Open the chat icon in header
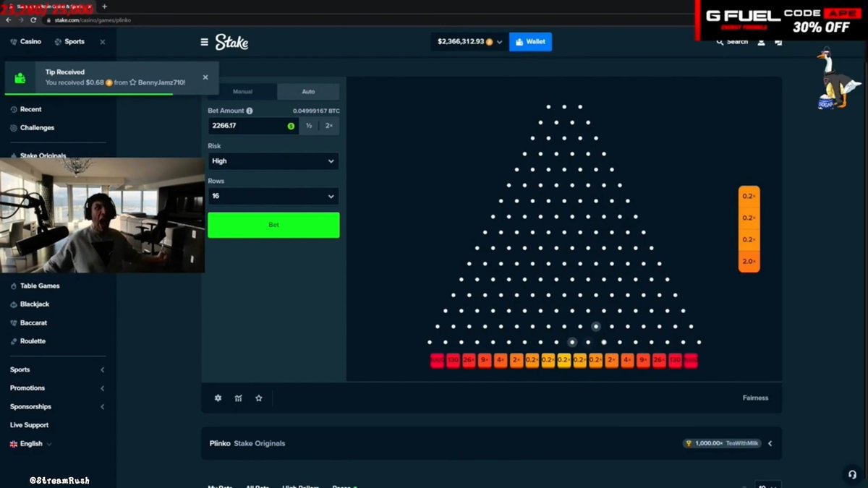Screen dimensions: 868x488 tap(778, 42)
